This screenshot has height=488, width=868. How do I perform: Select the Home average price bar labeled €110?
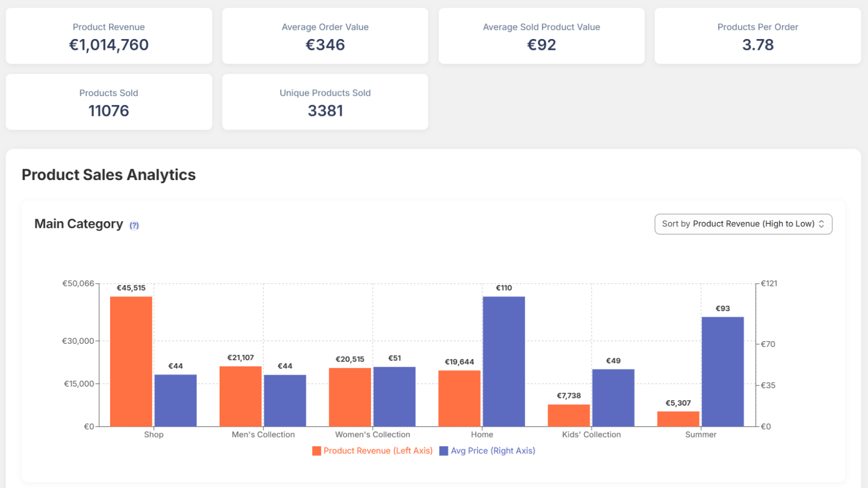pos(503,362)
